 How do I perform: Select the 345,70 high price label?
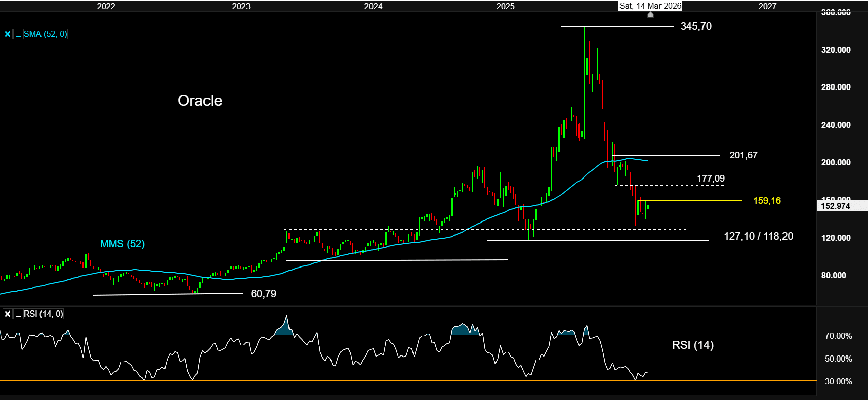click(x=696, y=26)
